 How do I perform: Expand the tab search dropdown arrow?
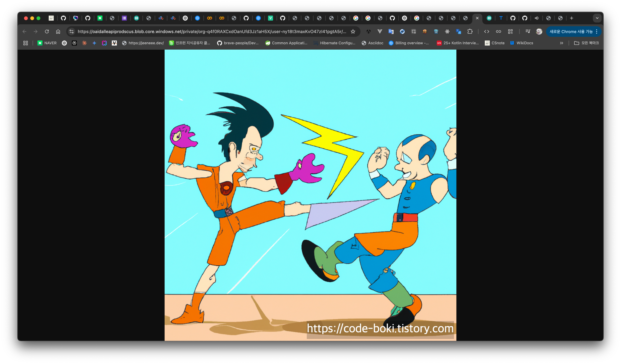coord(597,18)
